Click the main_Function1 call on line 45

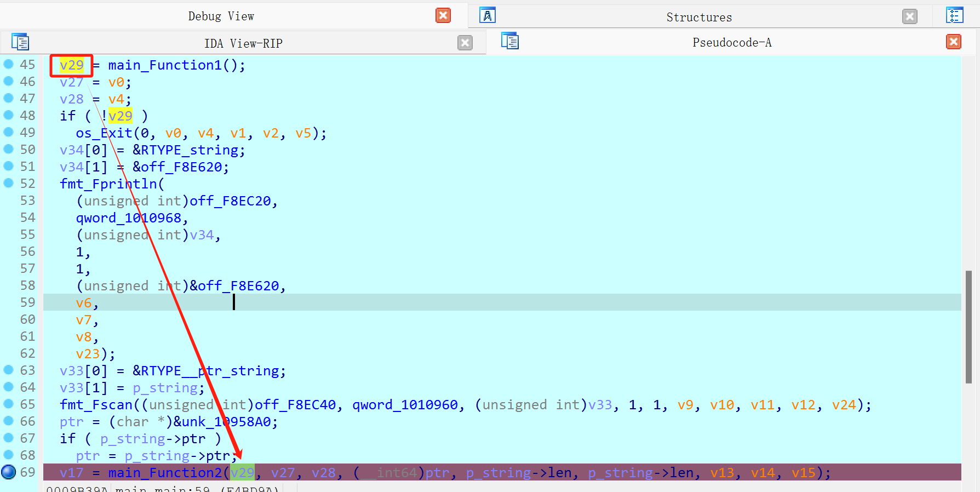(x=164, y=65)
